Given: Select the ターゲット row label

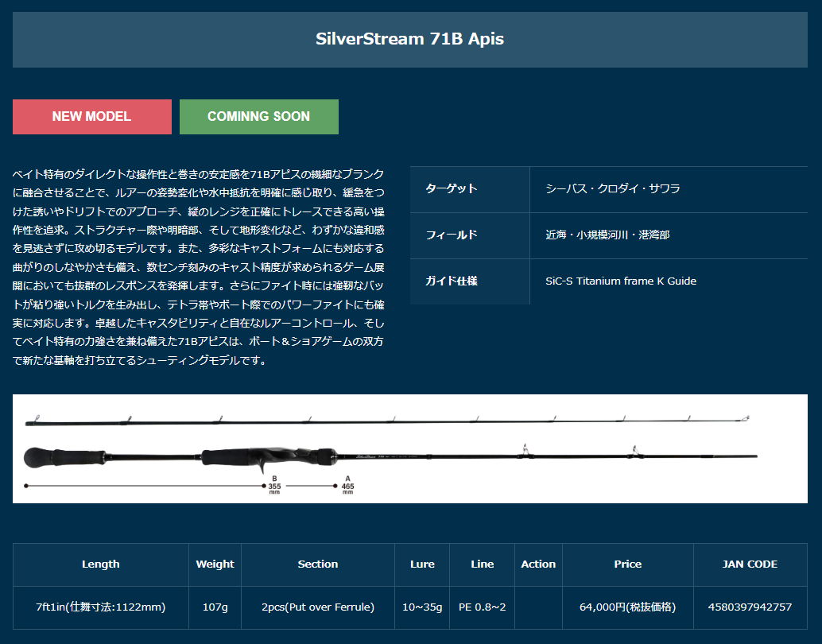Looking at the screenshot, I should [452, 189].
